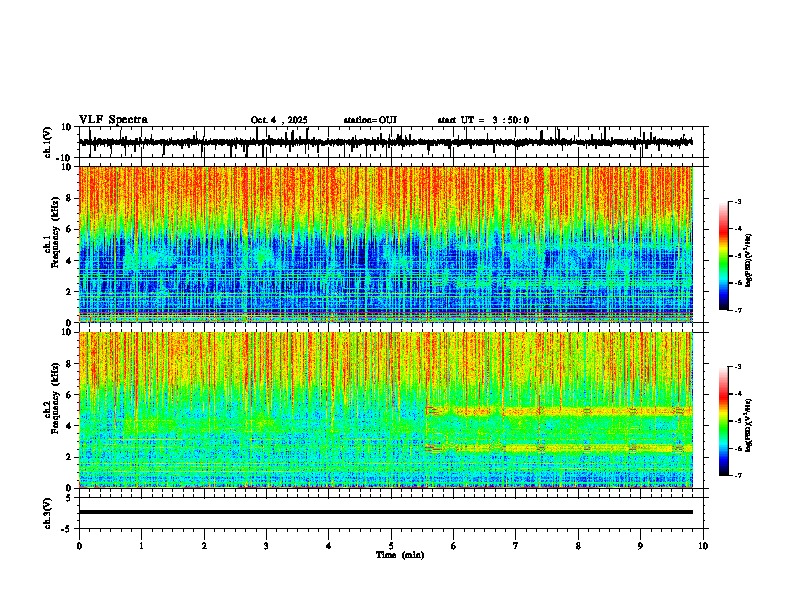This screenshot has height=612, width=792.
Task: Click the Time axis tick label "0"
Action: tap(79, 546)
